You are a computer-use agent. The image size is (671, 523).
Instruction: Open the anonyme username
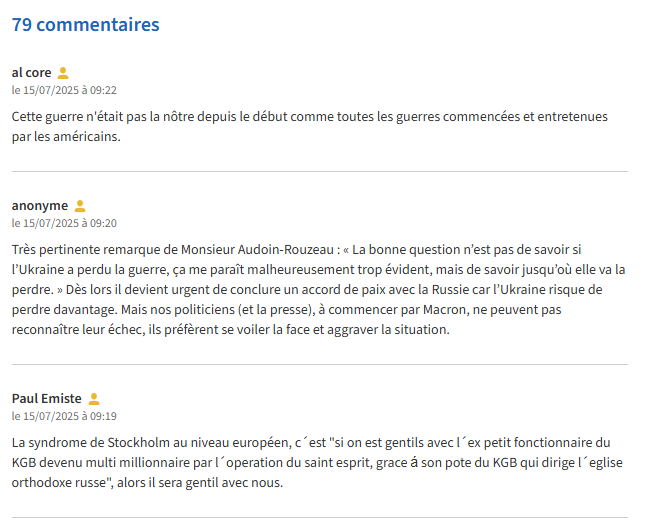point(40,206)
